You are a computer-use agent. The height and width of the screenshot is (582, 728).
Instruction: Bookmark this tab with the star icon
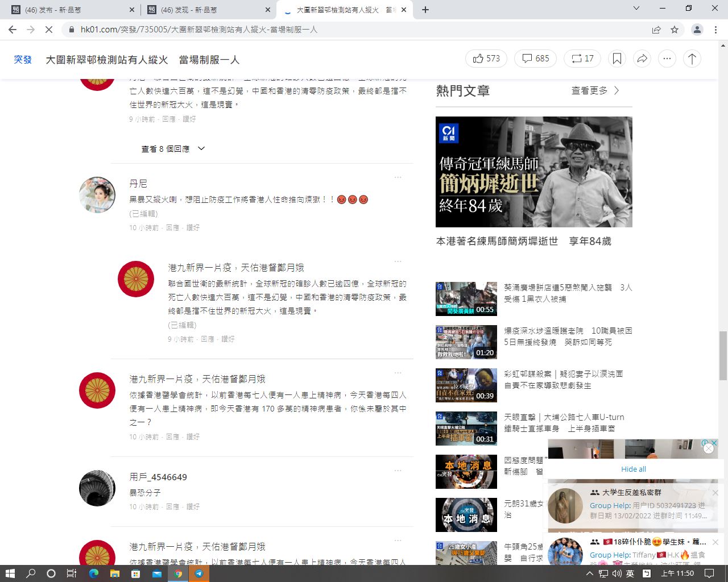pos(675,30)
